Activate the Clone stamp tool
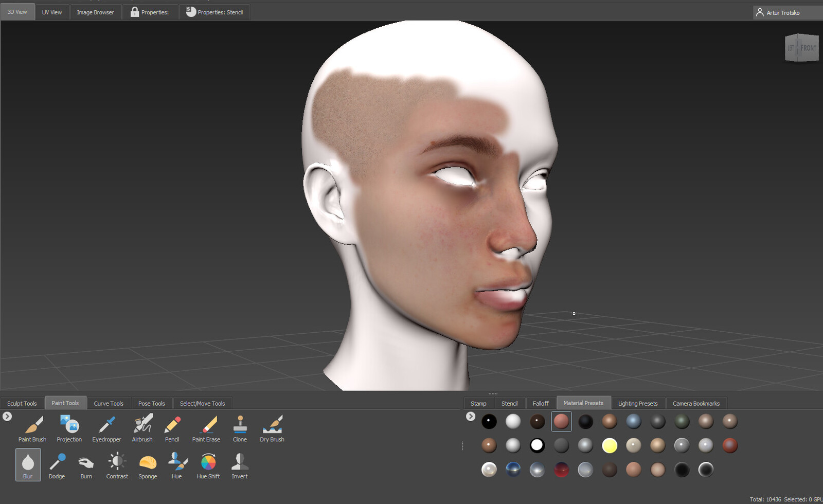823x504 pixels. (240, 428)
